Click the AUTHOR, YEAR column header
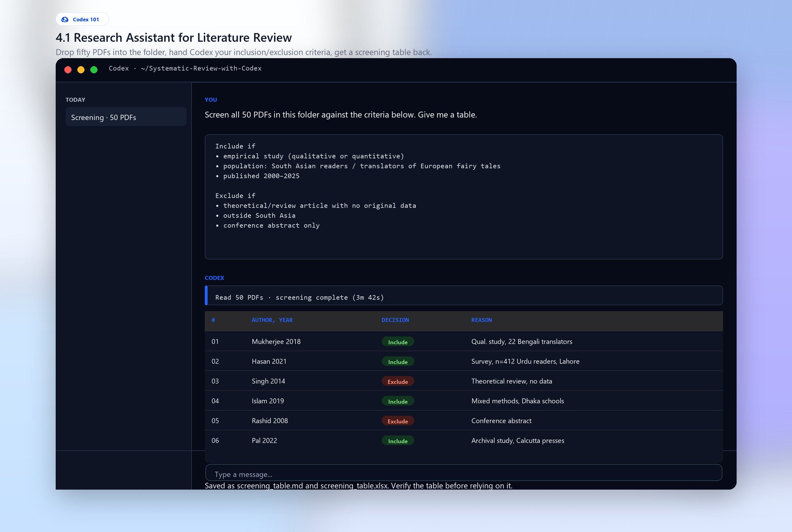The image size is (792, 532). [272, 320]
